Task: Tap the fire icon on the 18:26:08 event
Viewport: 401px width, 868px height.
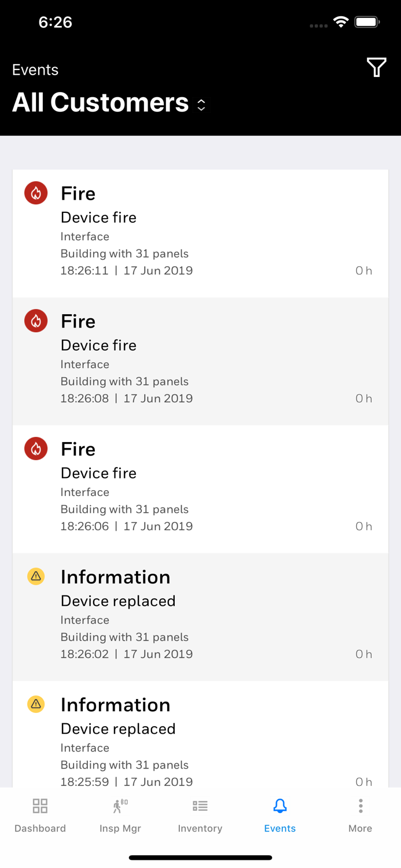Action: coord(35,321)
